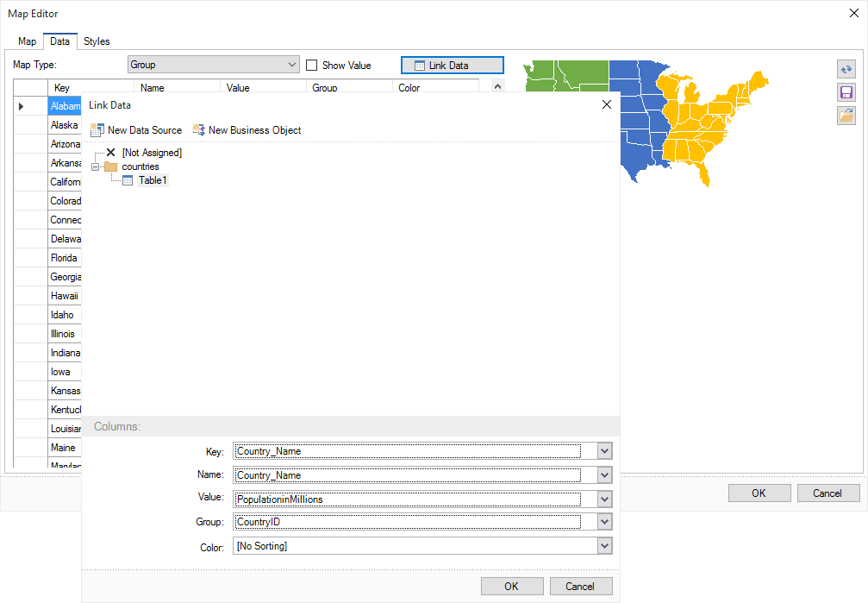The height and width of the screenshot is (603, 868).
Task: Enable the Show Value checkbox
Action: coord(312,66)
